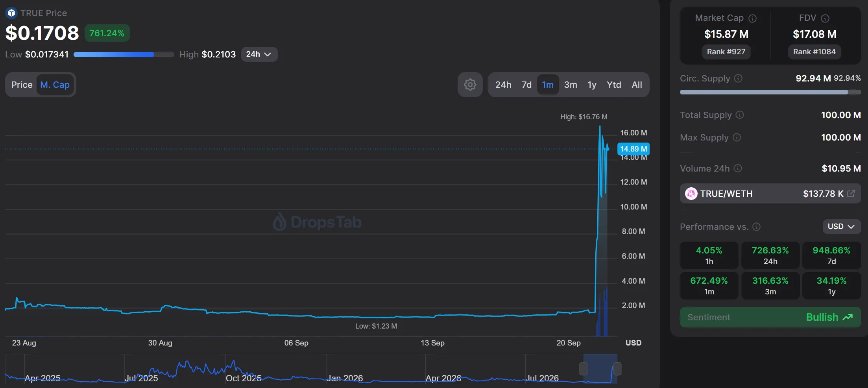Select the 1y chart timeframe

click(592, 85)
